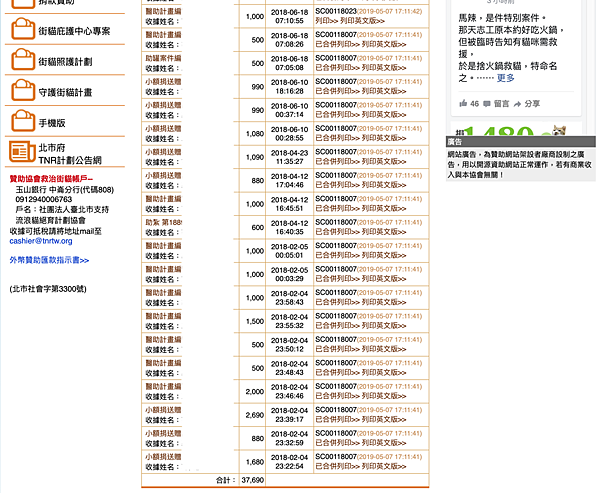
Task: Click 列印英文版>> in the 00:37:14 row
Action: pyautogui.click(x=384, y=114)
